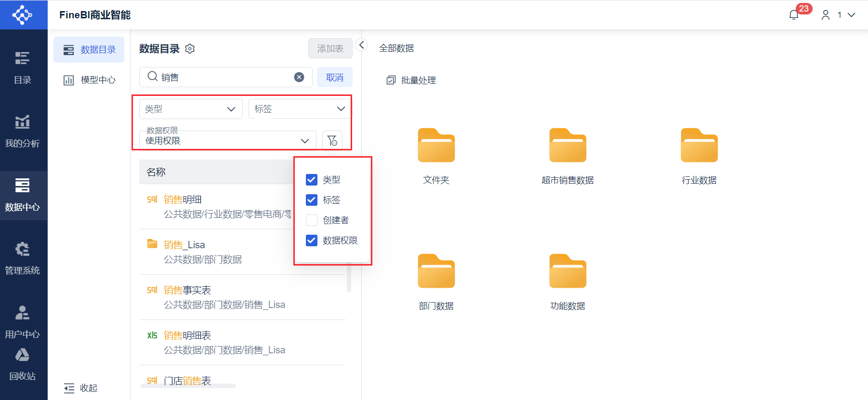Screen dimensions: 868x400
Task: Expand the user account dropdown arrow
Action: tap(852, 15)
